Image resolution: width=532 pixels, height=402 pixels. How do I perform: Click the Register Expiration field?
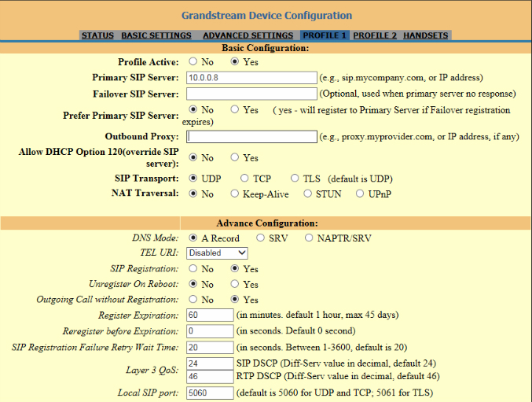pos(210,315)
